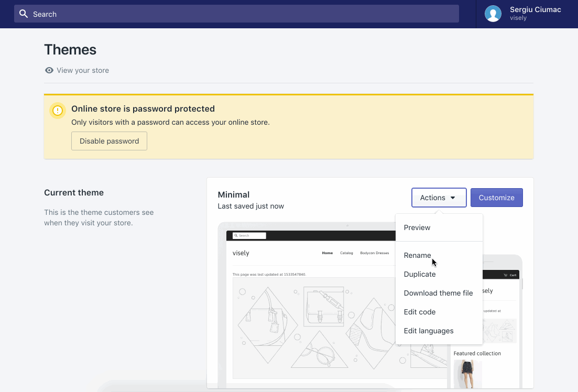Click the Customize button
The width and height of the screenshot is (578, 392).
coord(496,198)
